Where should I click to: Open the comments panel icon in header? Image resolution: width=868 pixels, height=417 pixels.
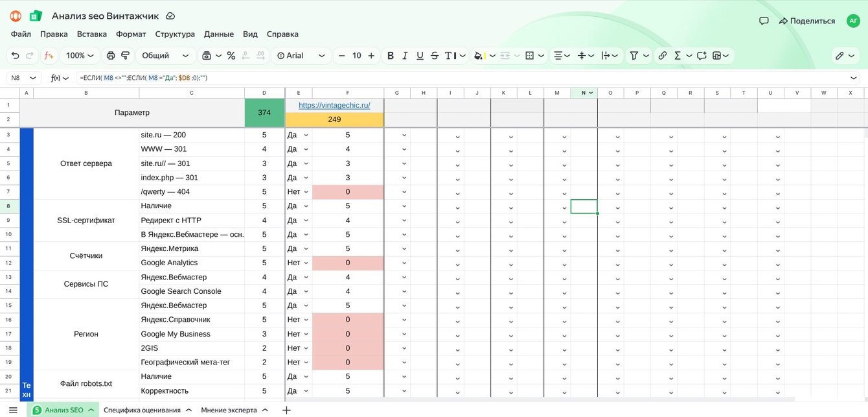[x=764, y=21]
